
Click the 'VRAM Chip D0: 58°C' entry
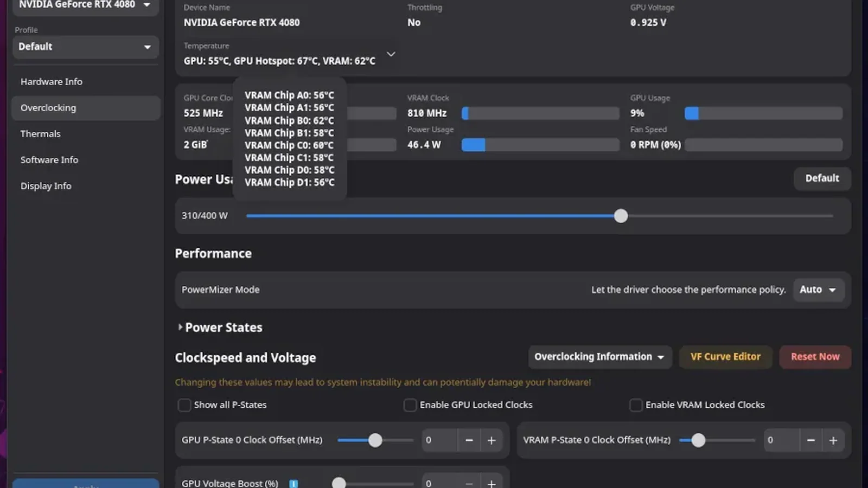tap(289, 170)
